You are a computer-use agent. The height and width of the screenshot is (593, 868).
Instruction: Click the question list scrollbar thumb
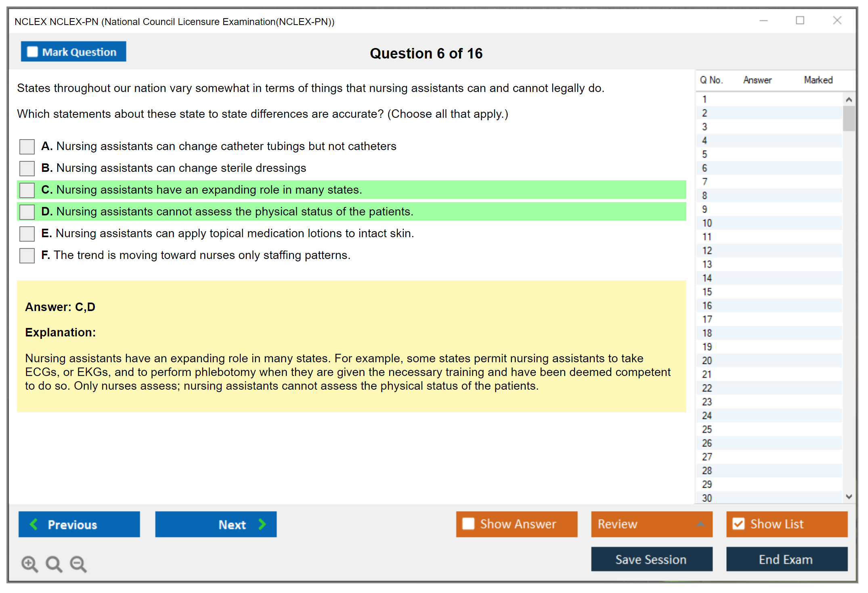[848, 118]
